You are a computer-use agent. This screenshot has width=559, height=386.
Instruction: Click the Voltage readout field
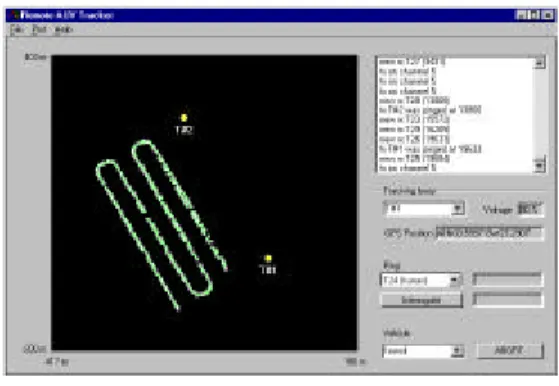click(530, 209)
